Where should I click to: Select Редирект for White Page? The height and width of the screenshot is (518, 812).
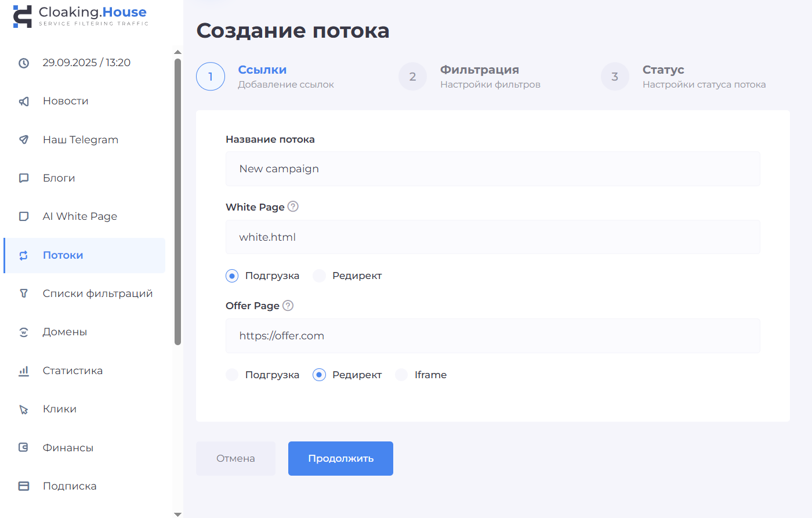point(320,276)
